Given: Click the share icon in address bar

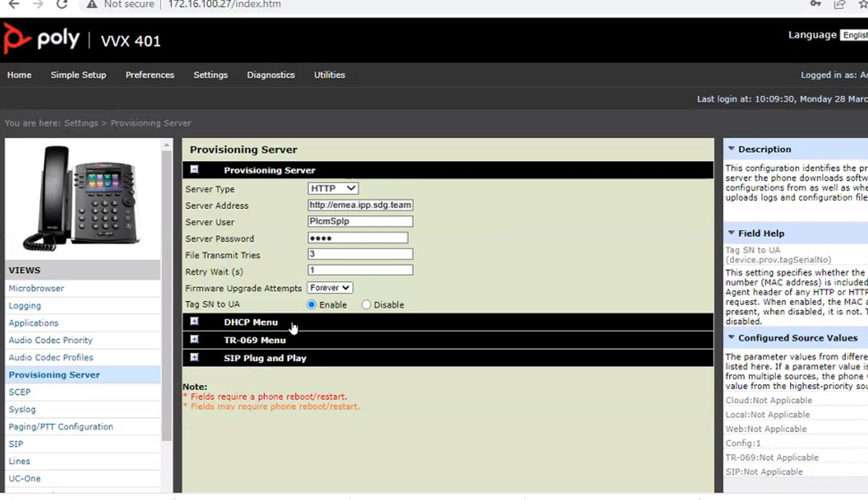Looking at the screenshot, I should [x=839, y=4].
